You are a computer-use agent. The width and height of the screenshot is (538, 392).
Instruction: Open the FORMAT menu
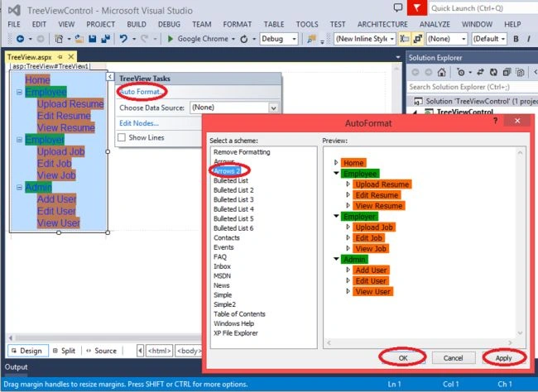pos(238,24)
